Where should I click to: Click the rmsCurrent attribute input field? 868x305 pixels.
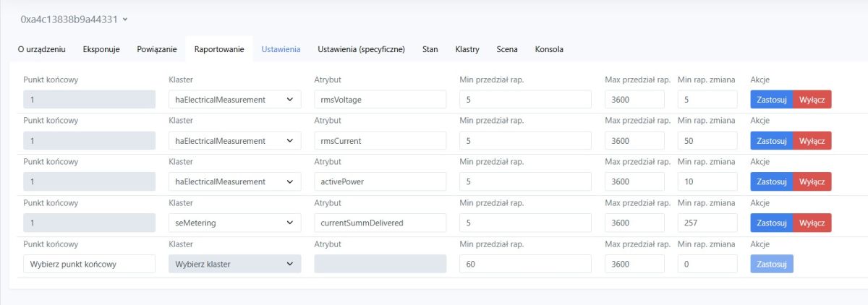[380, 141]
